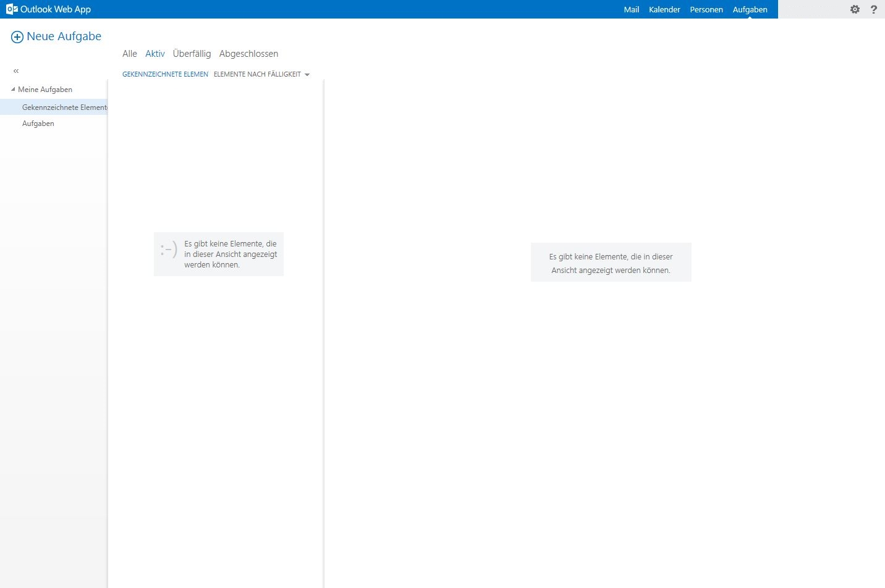Viewport: 885px width, 588px height.
Task: Click the empty-view message in reading pane
Action: pos(611,263)
